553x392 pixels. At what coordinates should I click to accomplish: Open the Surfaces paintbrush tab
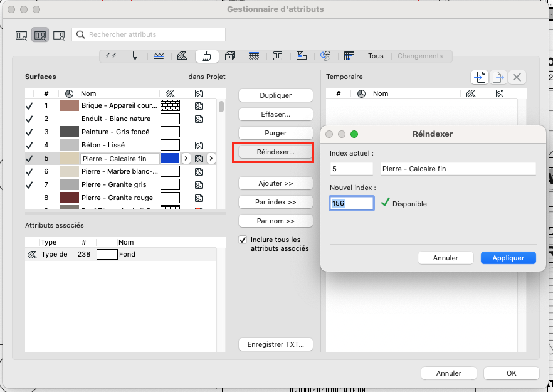tap(207, 56)
